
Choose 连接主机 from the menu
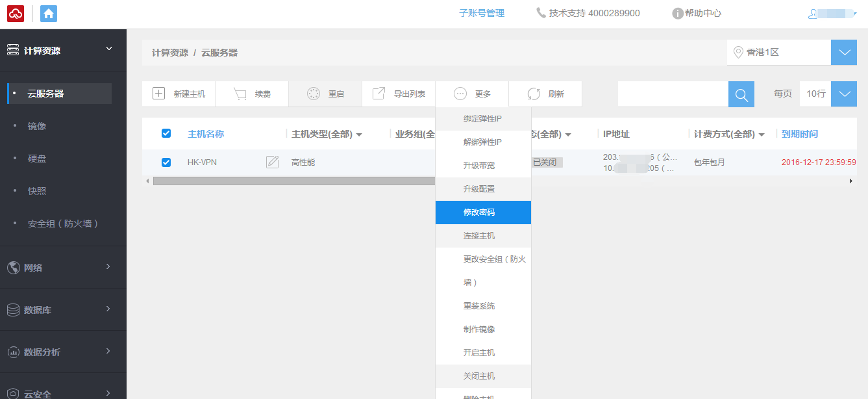point(483,236)
